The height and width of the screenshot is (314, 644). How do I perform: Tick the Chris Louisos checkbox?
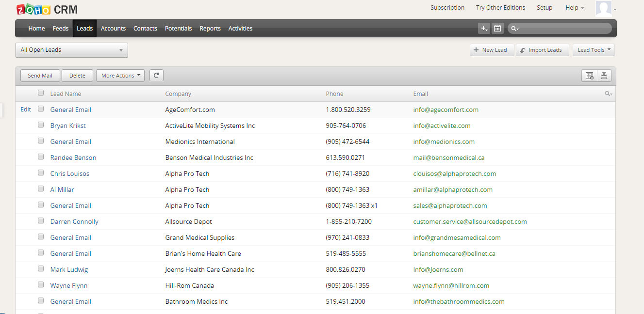41,173
